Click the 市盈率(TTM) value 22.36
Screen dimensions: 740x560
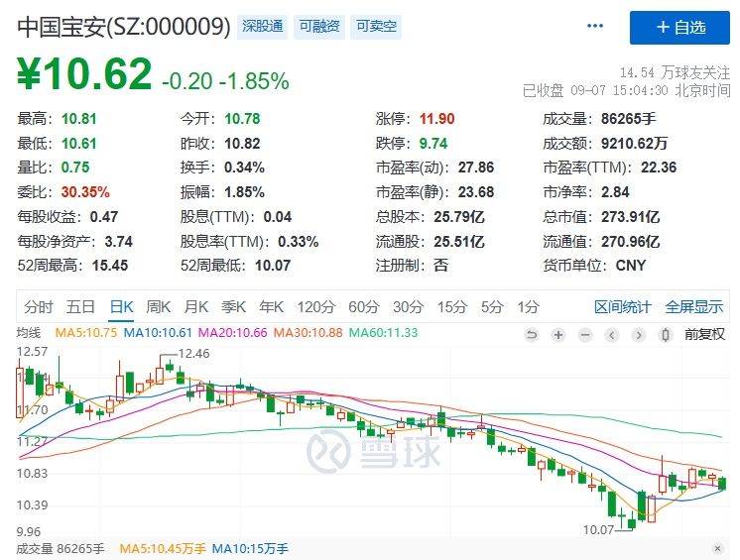coord(659,168)
